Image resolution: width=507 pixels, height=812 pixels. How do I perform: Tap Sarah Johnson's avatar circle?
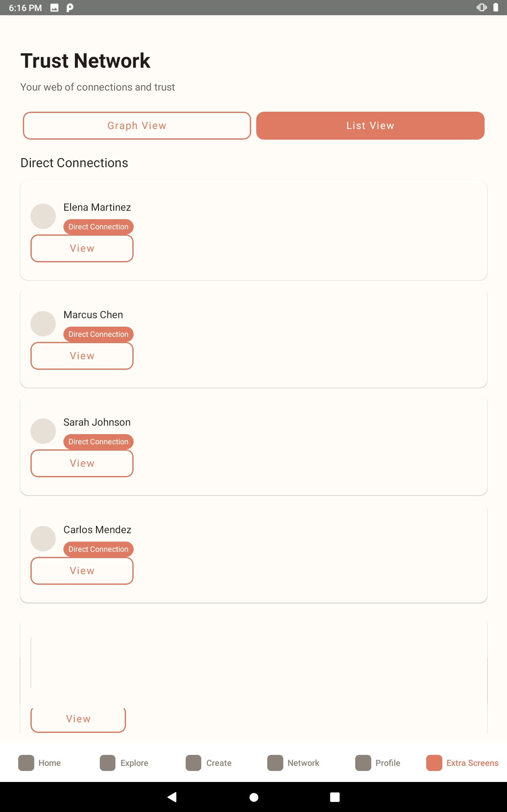[x=43, y=431]
